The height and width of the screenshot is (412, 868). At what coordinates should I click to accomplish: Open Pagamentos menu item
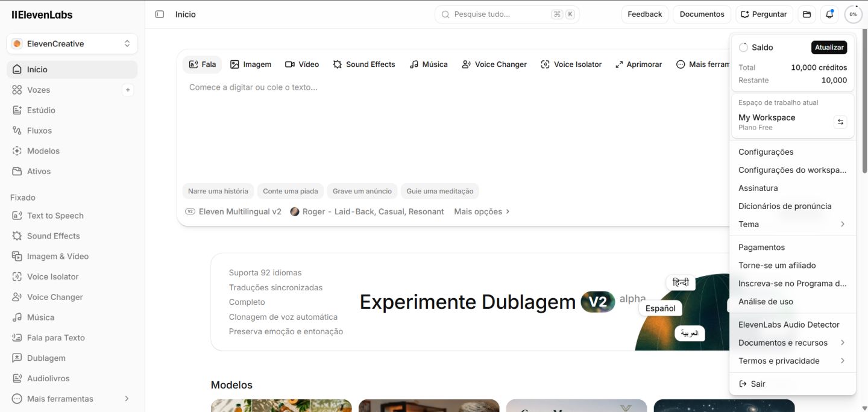(792, 247)
